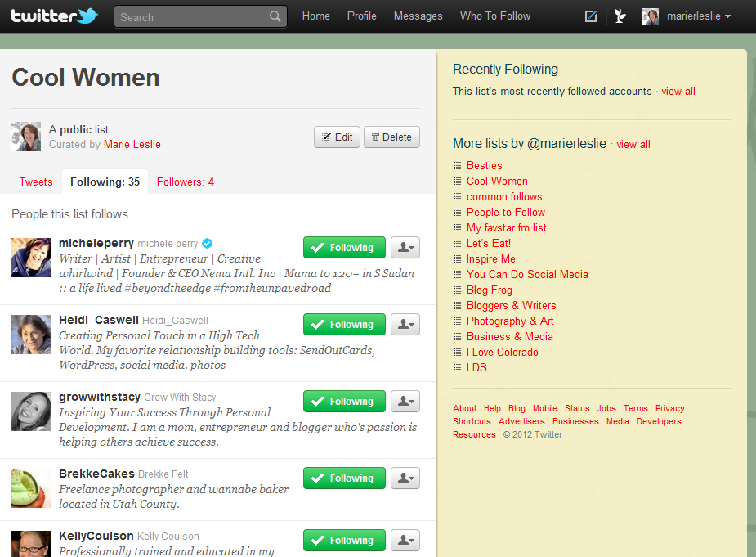Image resolution: width=756 pixels, height=557 pixels.
Task: Click the list icon beside LDS
Action: [x=458, y=368]
